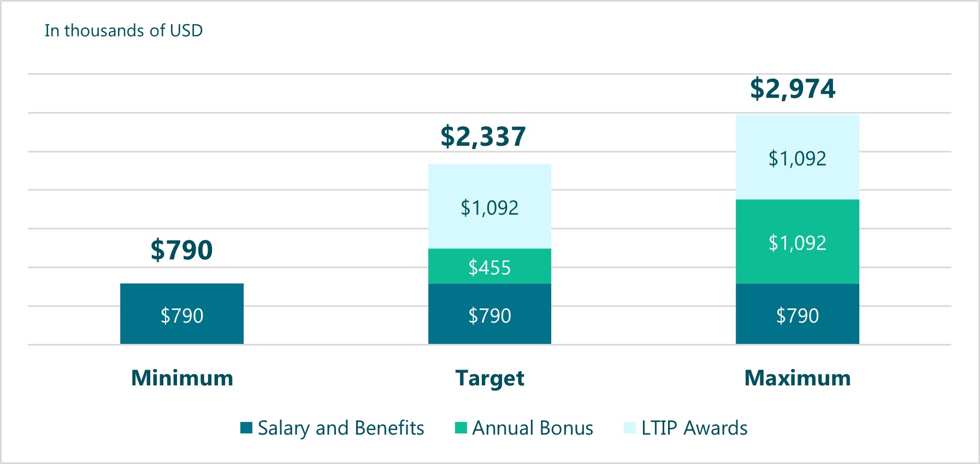This screenshot has width=980, height=464.
Task: Click the "In thousands of USD" caption
Action: point(123,31)
